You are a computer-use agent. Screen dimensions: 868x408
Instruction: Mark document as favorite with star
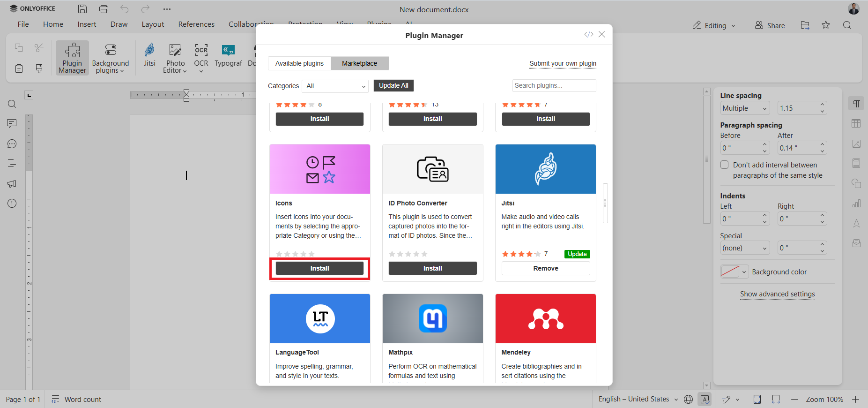tap(826, 25)
